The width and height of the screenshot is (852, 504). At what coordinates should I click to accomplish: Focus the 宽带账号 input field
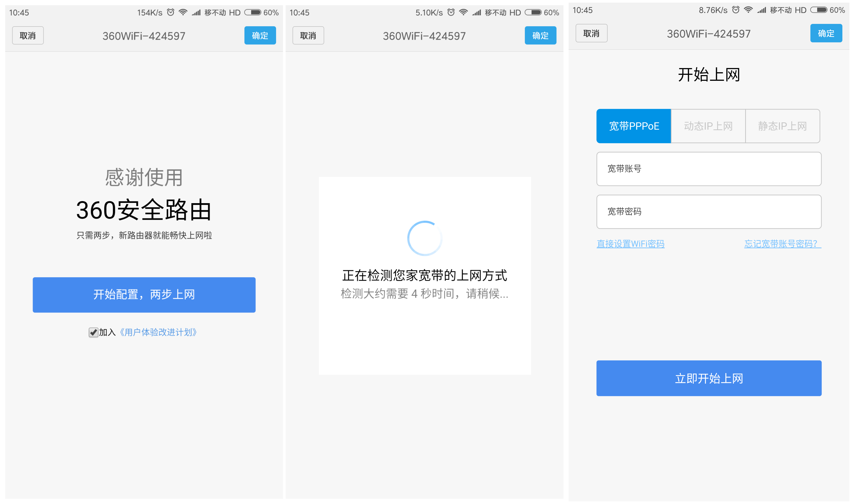pyautogui.click(x=709, y=169)
